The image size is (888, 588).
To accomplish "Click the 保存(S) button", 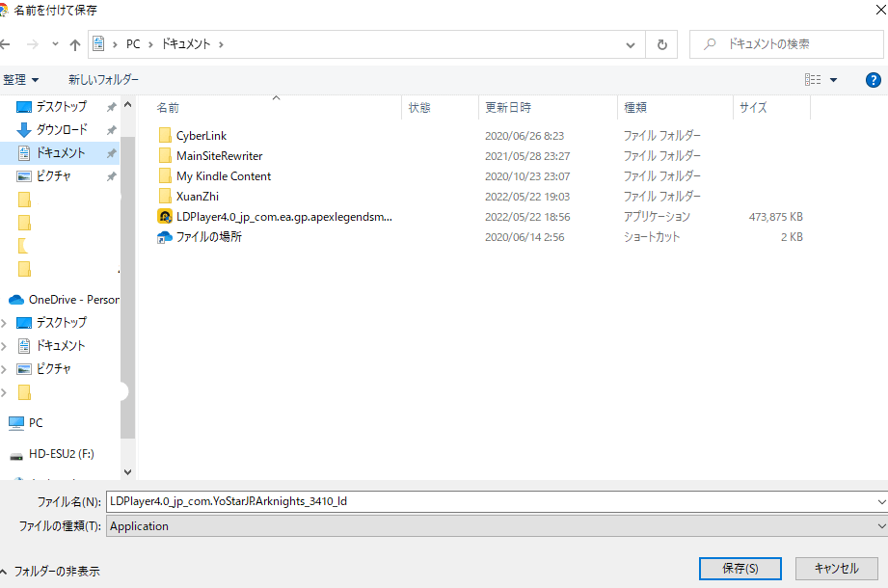I will pyautogui.click(x=740, y=568).
